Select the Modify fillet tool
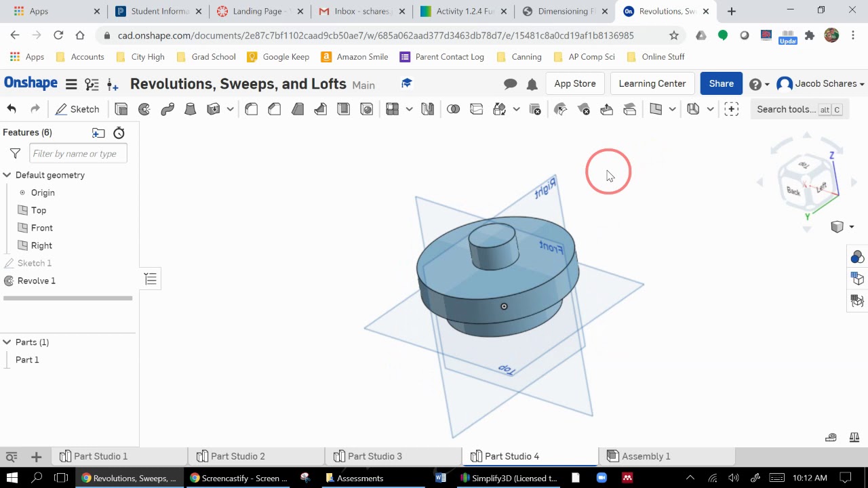868x488 pixels. pos(561,109)
